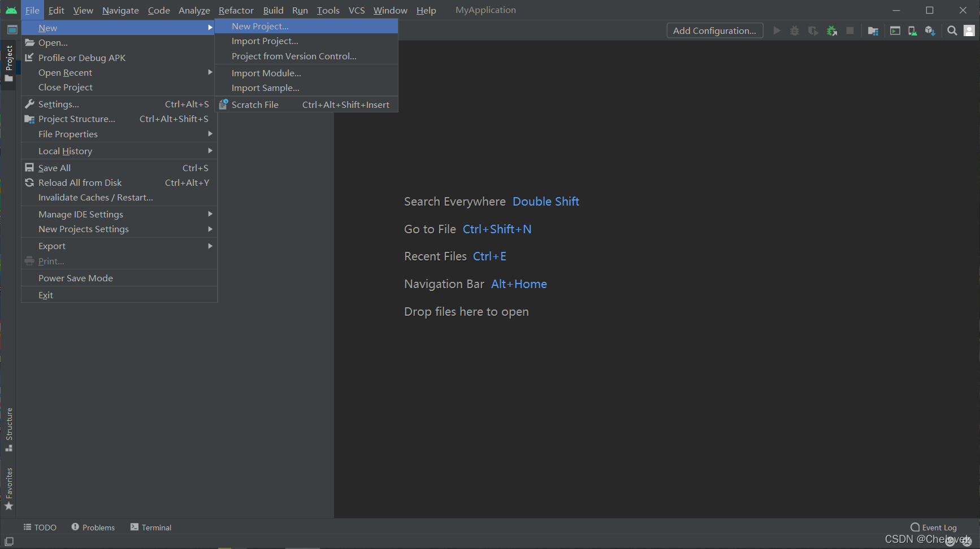Open the Run menu

[x=300, y=10]
